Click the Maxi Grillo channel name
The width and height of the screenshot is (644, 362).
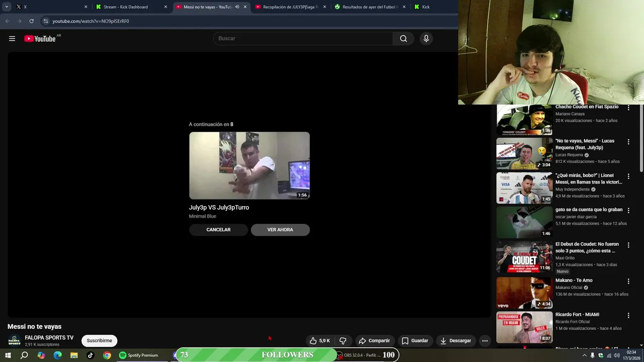565,258
